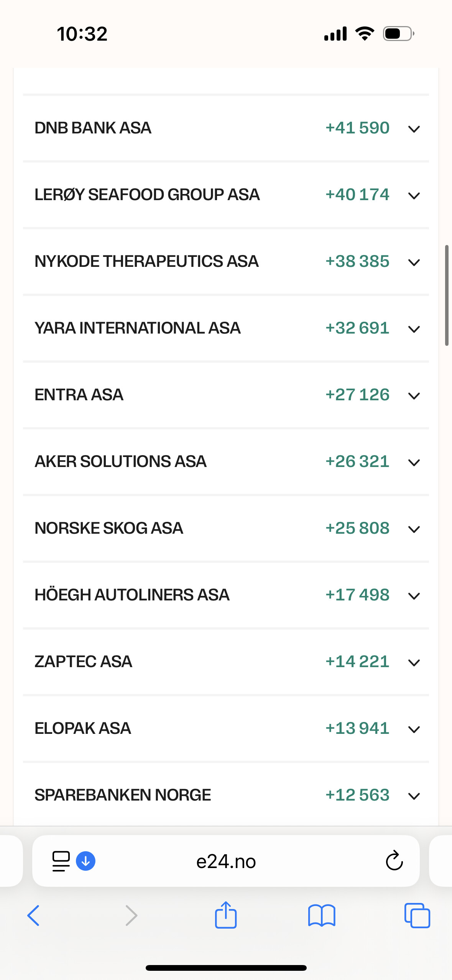
Task: Reload the e24.no page
Action: coord(394,861)
